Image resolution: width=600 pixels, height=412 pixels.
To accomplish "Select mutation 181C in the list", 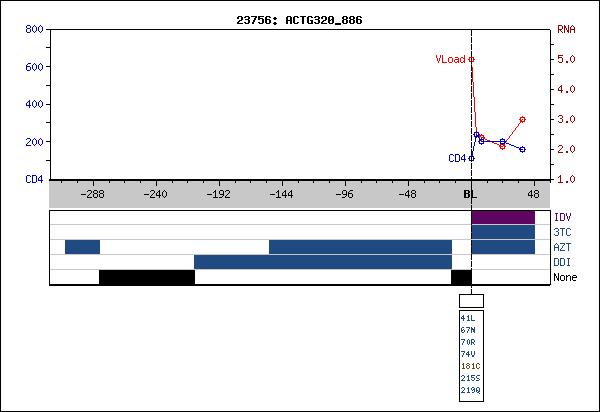I will click(x=469, y=366).
